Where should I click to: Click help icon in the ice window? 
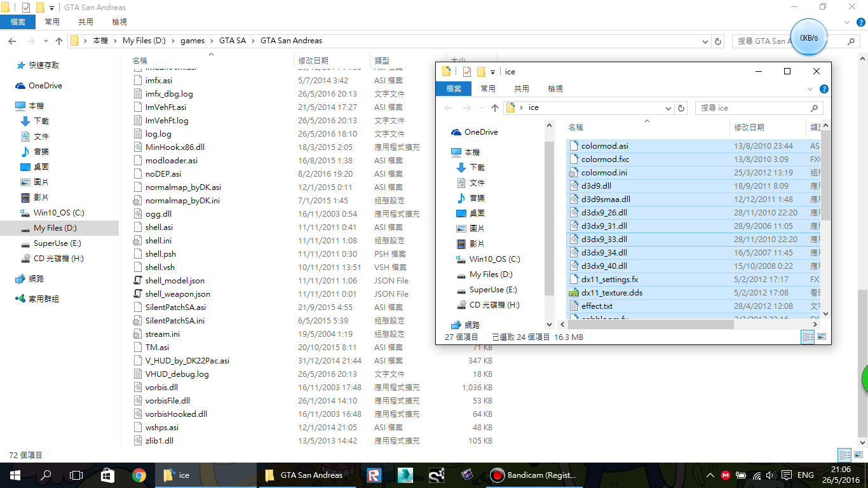pos(824,89)
